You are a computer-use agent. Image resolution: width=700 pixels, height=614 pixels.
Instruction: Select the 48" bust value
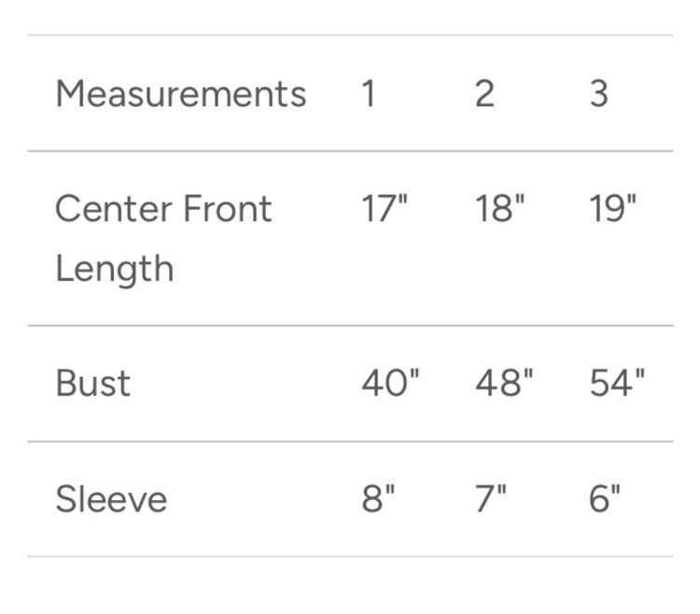click(504, 384)
